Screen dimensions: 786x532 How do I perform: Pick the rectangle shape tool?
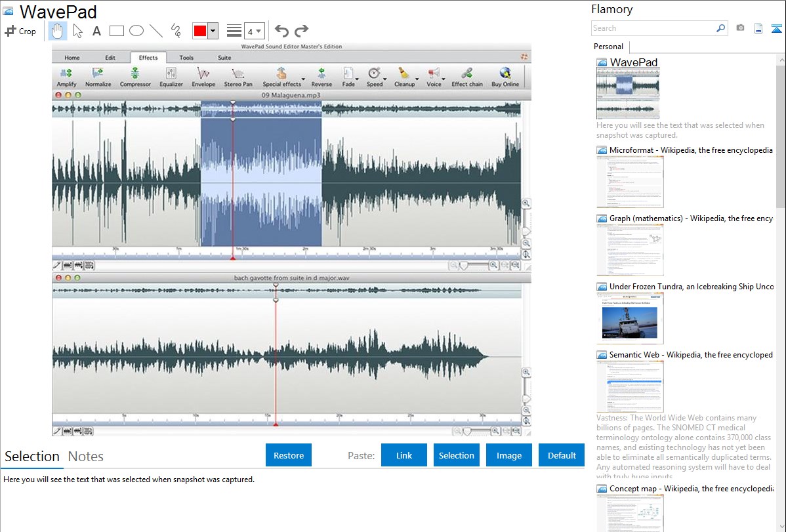pyautogui.click(x=116, y=31)
